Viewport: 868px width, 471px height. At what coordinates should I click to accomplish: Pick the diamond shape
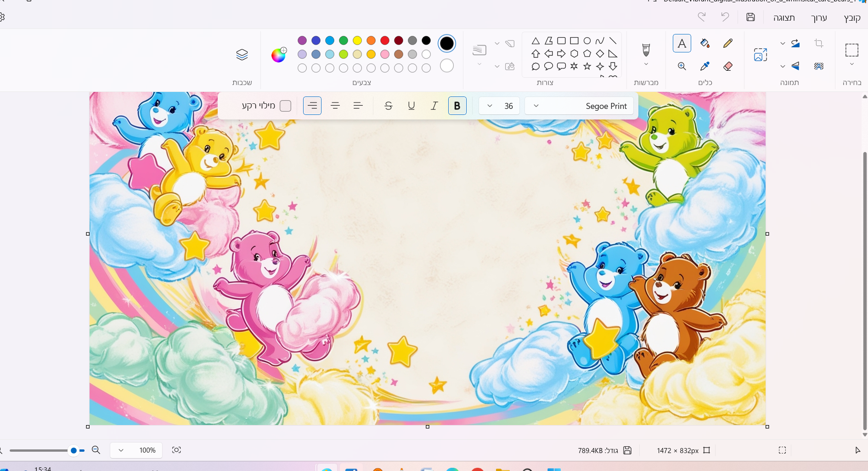tap(600, 54)
